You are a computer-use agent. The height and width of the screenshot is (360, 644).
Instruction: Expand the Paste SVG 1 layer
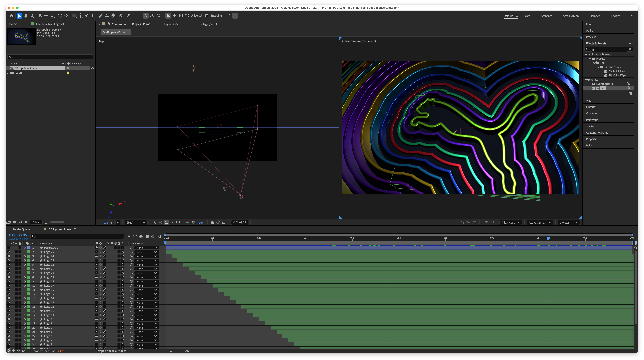[x=25, y=248]
